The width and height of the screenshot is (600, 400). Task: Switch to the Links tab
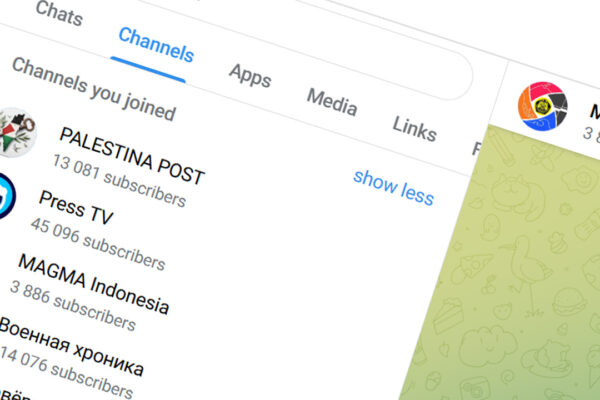[x=414, y=128]
